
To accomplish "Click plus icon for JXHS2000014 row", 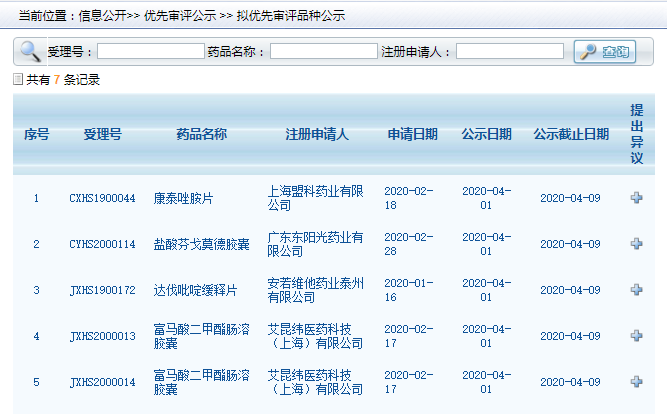I will coord(636,382).
